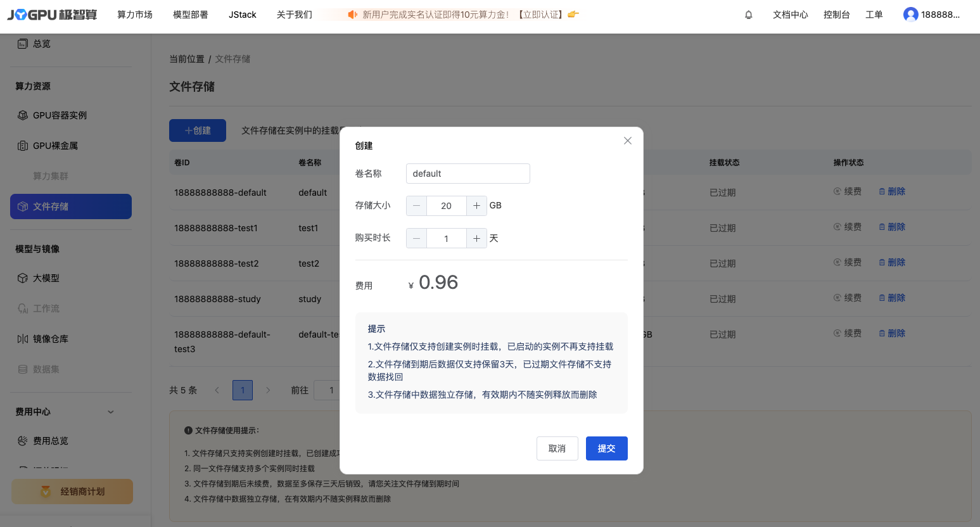Image resolution: width=980 pixels, height=527 pixels.
Task: Select 大模型 in the sidebar
Action: click(x=46, y=278)
